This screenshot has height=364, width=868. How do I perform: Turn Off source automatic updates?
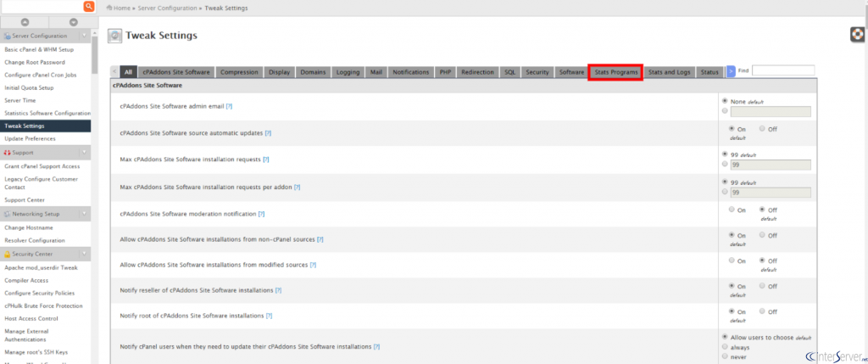[762, 128]
